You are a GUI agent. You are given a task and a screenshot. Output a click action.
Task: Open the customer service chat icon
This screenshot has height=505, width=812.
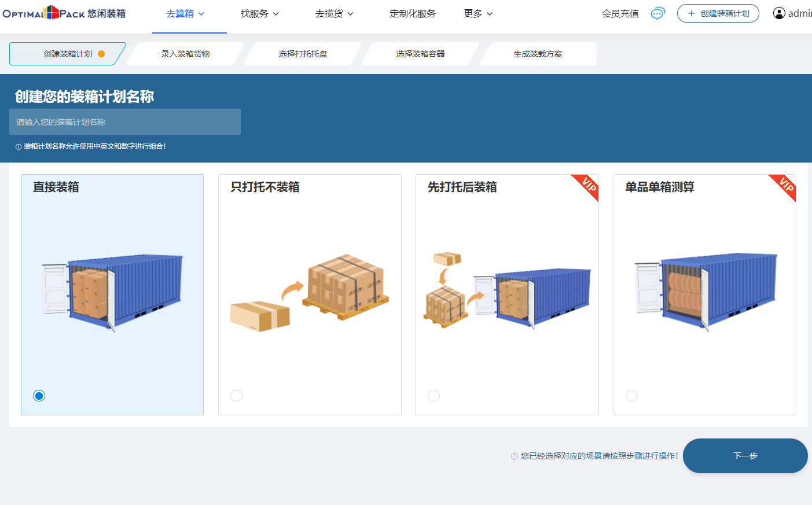click(x=657, y=13)
